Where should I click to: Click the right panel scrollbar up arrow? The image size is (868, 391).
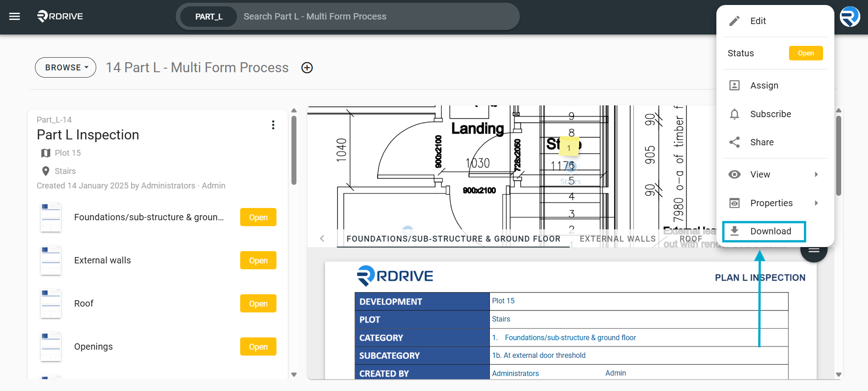click(x=838, y=110)
